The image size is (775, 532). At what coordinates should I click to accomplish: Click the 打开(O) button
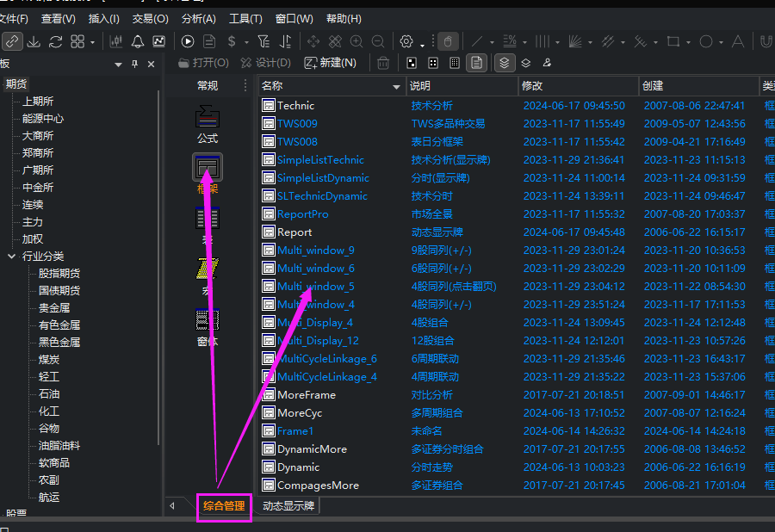[203, 63]
